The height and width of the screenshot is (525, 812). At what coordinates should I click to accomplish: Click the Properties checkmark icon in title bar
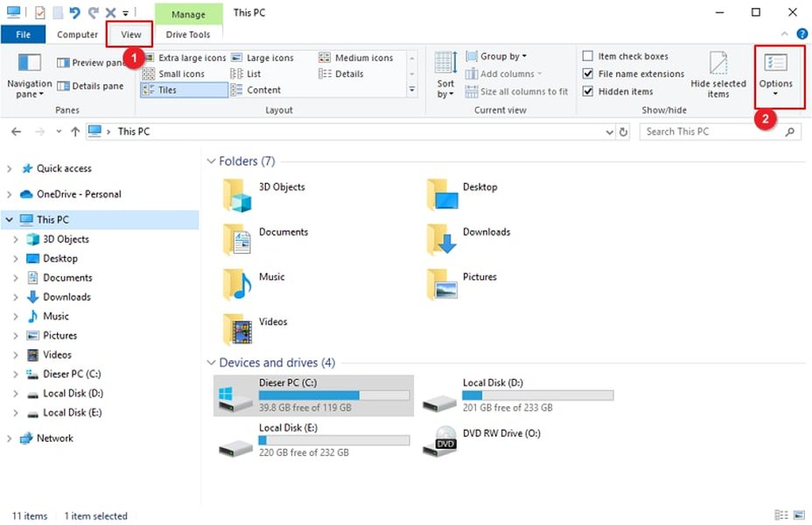[x=40, y=12]
